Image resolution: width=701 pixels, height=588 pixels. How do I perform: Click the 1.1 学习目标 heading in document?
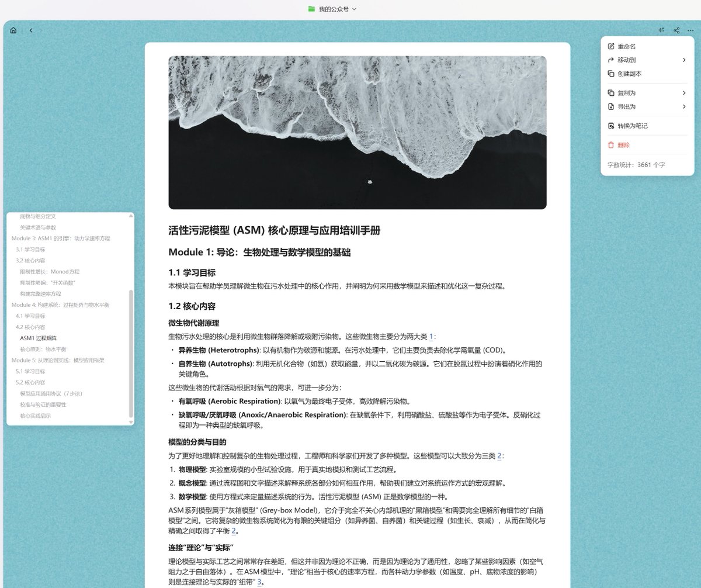(x=192, y=273)
